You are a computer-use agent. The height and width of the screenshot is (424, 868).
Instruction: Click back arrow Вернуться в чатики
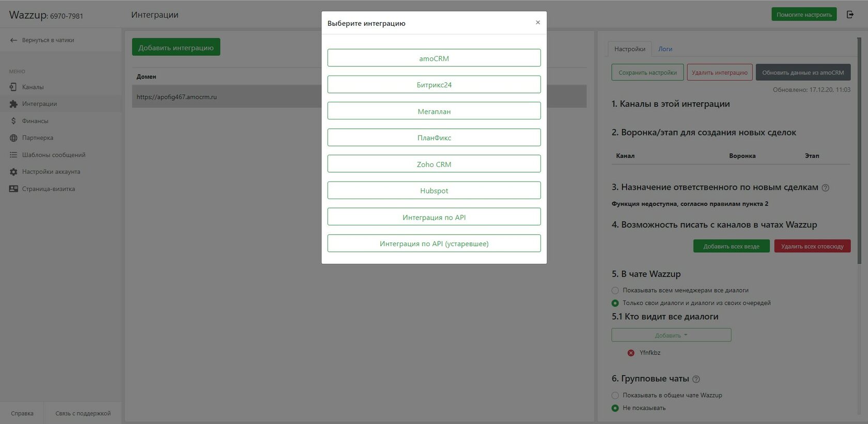(13, 40)
